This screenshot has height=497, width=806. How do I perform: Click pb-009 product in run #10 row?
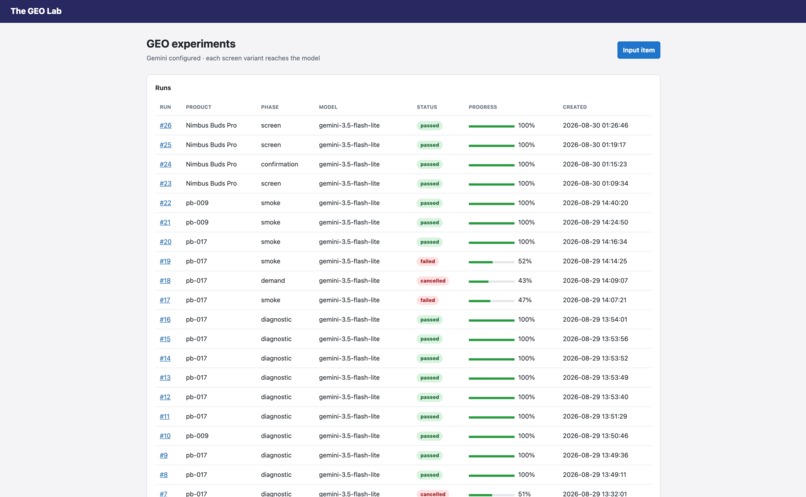pos(197,436)
